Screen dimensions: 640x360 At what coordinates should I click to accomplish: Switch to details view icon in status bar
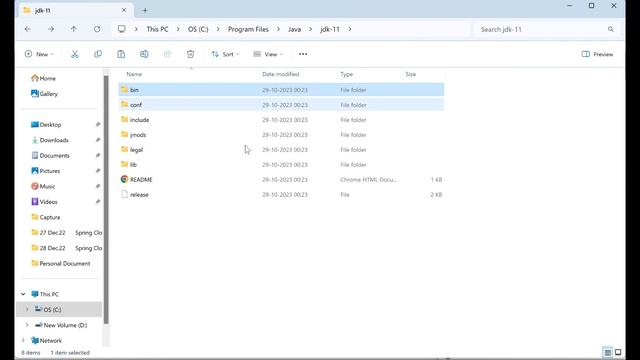pos(608,352)
